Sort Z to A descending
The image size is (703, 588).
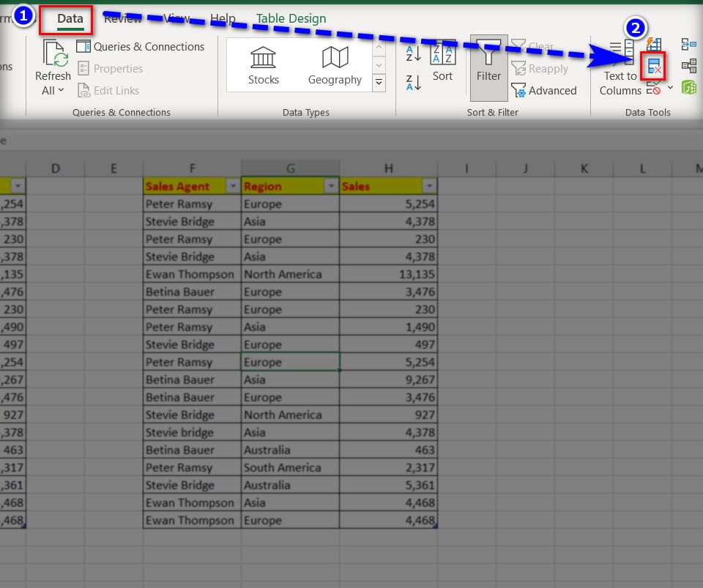pyautogui.click(x=413, y=83)
